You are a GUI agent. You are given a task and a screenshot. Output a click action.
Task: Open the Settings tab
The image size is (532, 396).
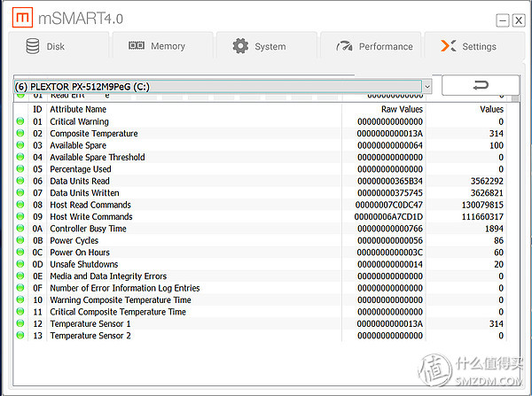click(x=474, y=45)
